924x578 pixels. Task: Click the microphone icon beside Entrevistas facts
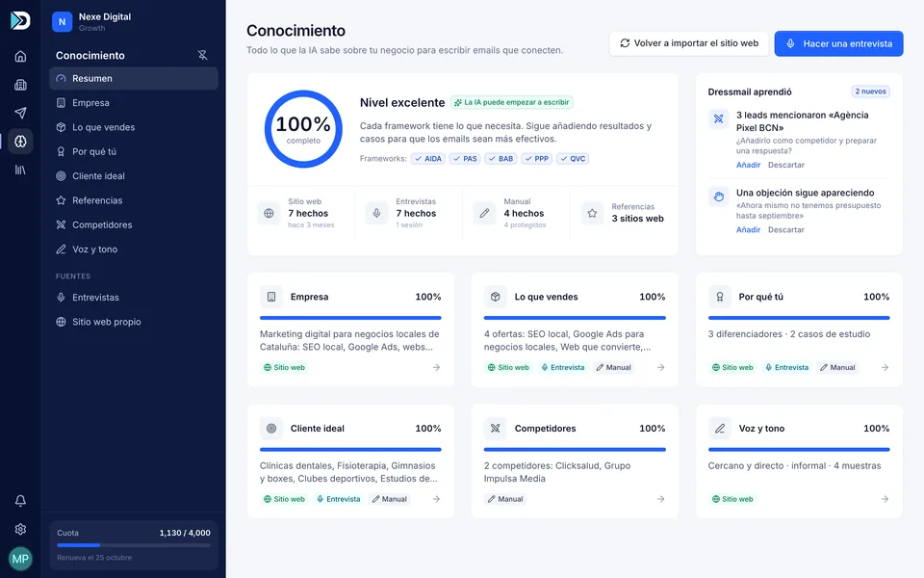tap(376, 213)
